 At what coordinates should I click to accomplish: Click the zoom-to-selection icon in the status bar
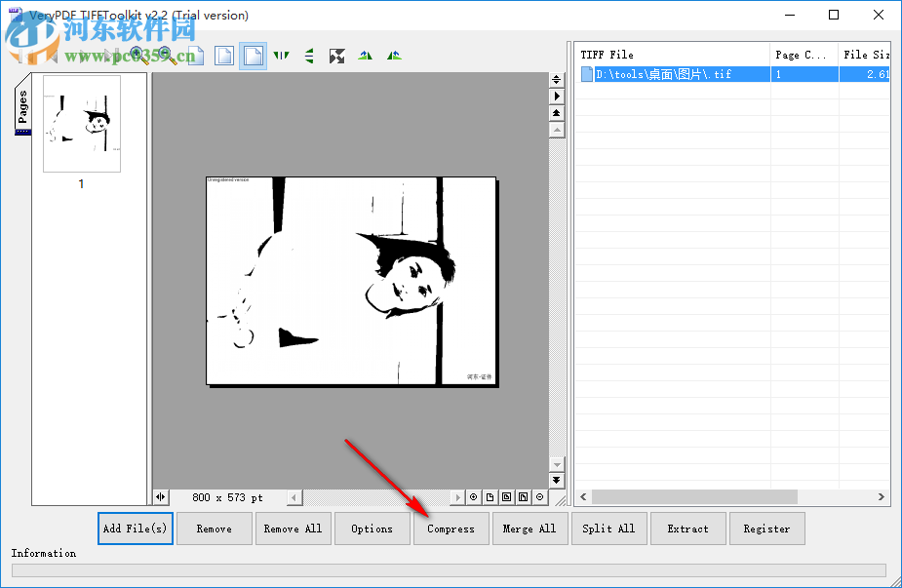tap(473, 497)
